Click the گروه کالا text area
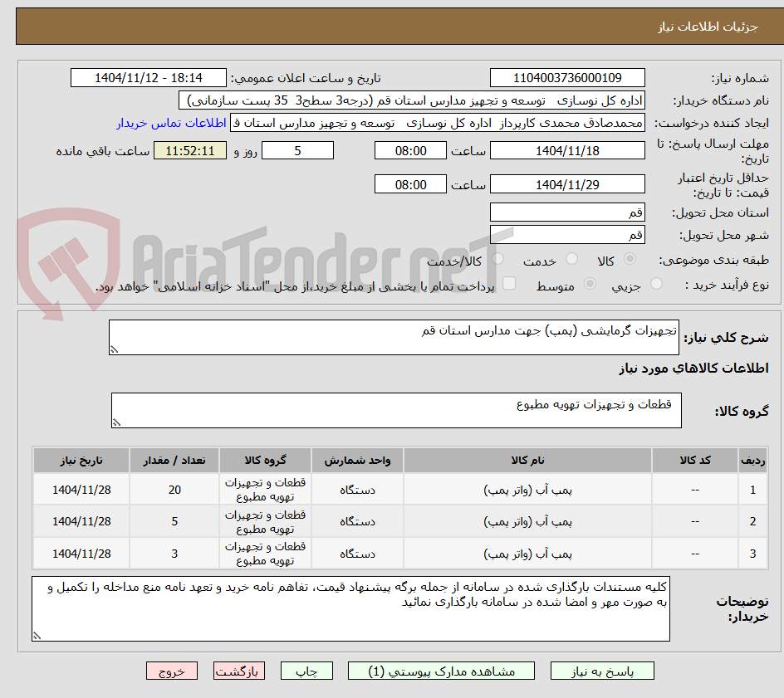Image resolution: width=784 pixels, height=698 pixels. pos(396,410)
